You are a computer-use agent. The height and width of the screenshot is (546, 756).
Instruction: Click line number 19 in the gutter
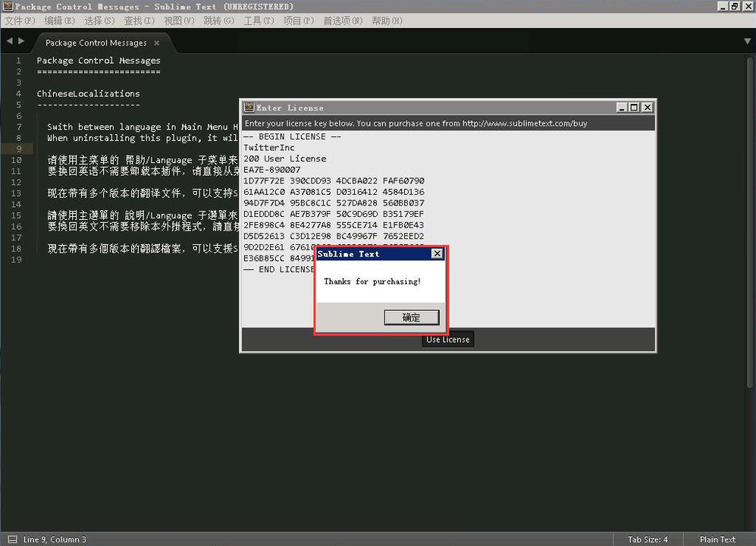pos(17,259)
